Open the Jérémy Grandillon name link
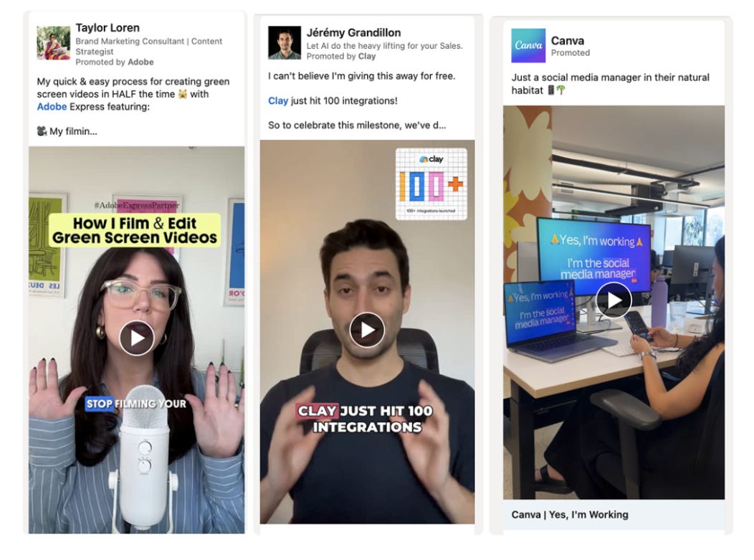 pyautogui.click(x=353, y=33)
